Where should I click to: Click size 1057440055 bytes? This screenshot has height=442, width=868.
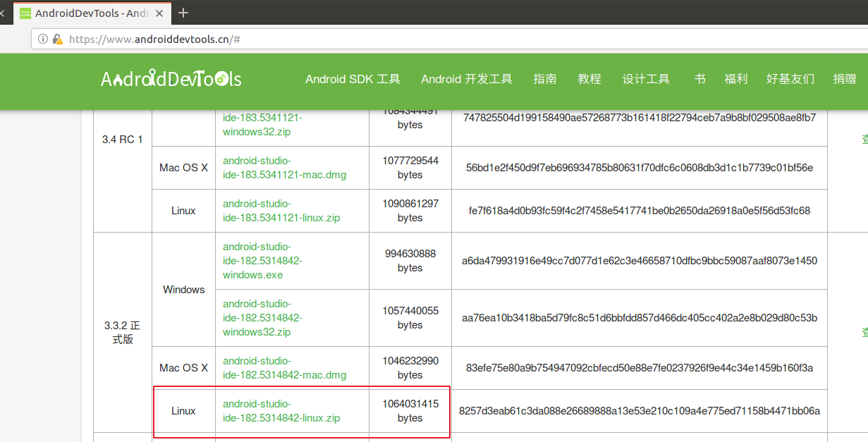point(410,318)
